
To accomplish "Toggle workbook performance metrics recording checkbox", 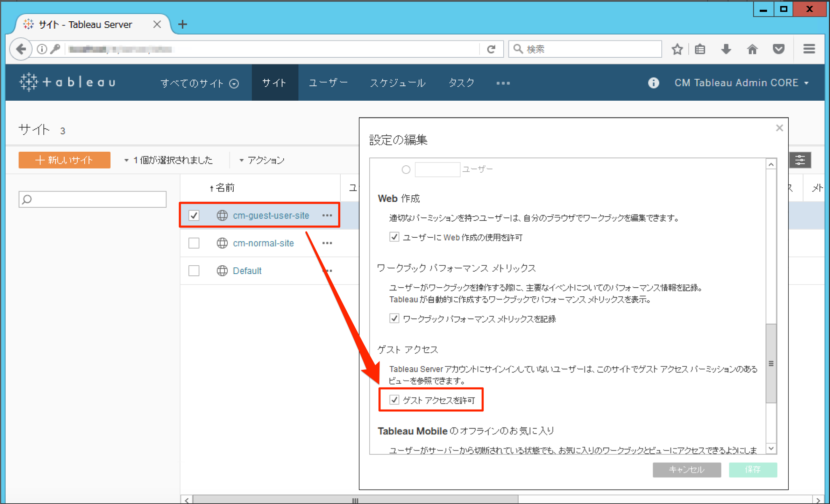I will (394, 318).
